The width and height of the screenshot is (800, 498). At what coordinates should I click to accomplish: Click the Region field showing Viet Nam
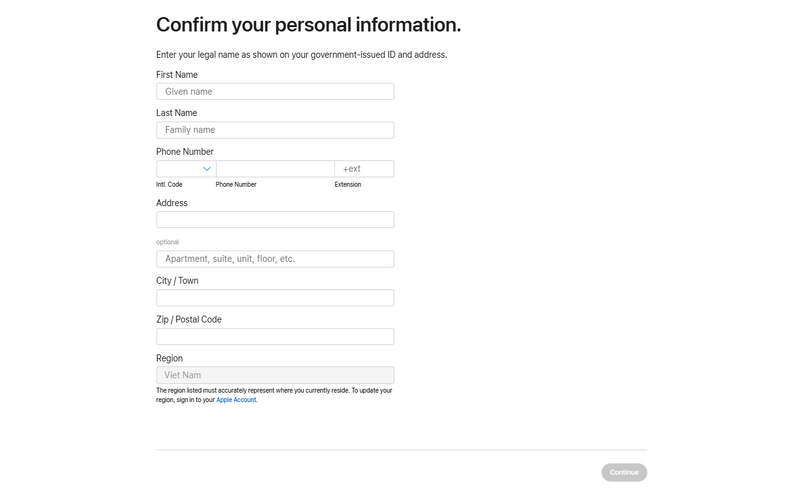pyautogui.click(x=275, y=375)
